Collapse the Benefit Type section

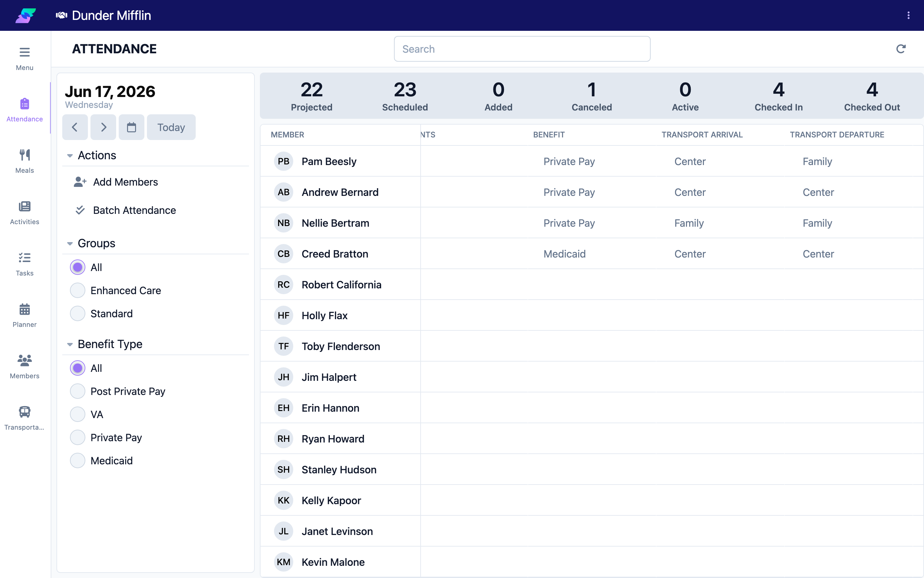pos(70,345)
